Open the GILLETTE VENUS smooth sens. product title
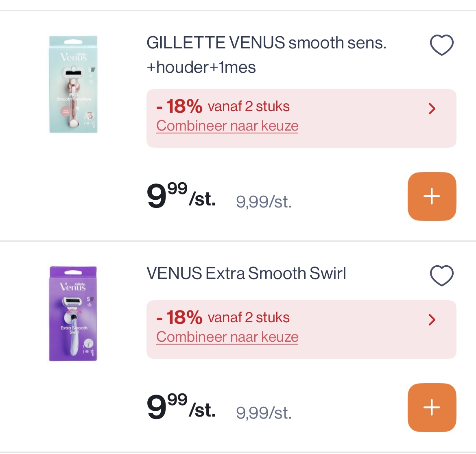The height and width of the screenshot is (454, 476). [266, 42]
